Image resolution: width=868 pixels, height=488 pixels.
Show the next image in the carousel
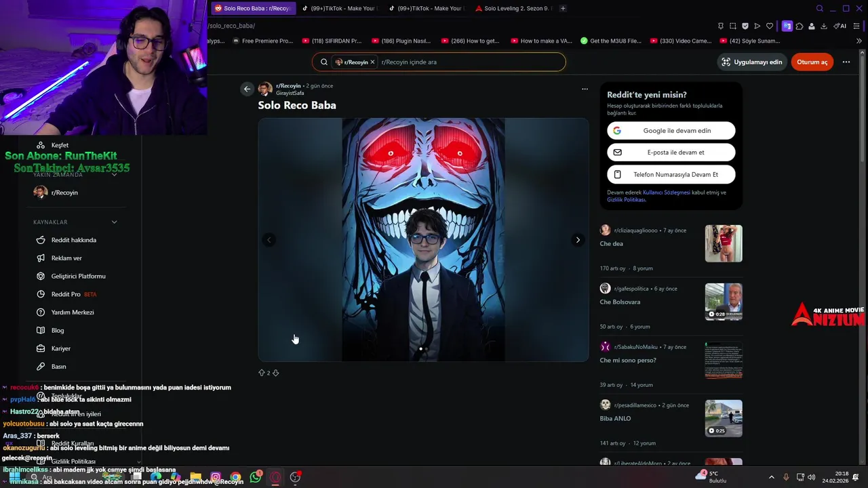pyautogui.click(x=578, y=240)
